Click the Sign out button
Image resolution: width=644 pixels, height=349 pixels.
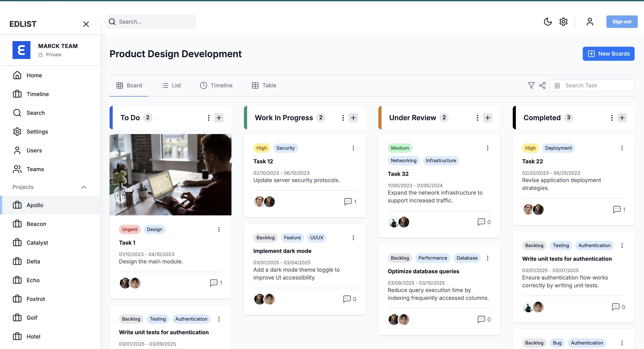point(622,22)
